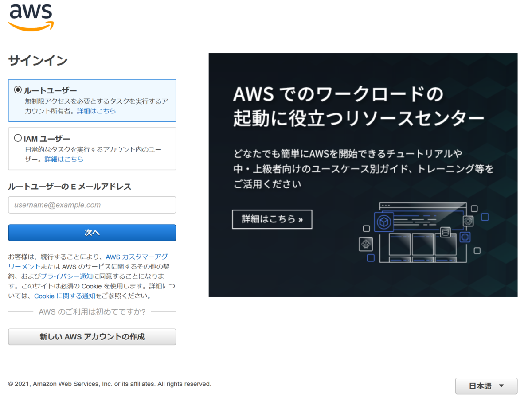Screen dimensions: 532x401
Task: Click the IAM ユーザー option card
Action: (x=92, y=148)
